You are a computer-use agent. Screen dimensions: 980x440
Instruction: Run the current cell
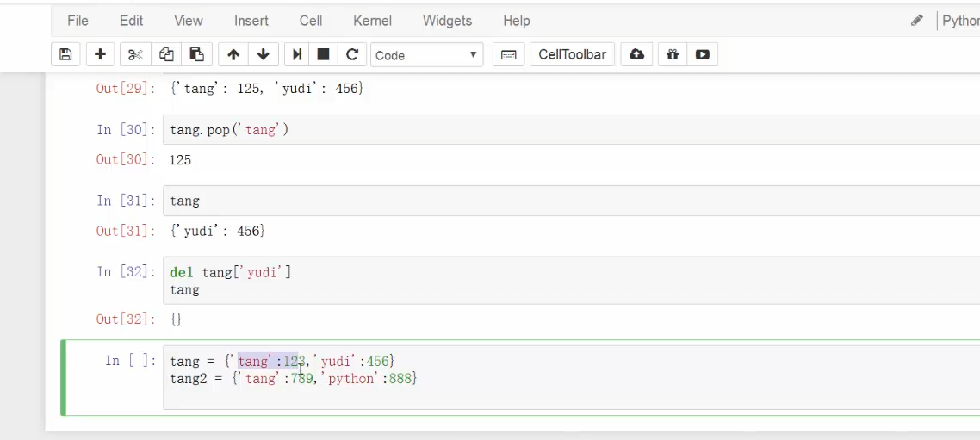297,55
